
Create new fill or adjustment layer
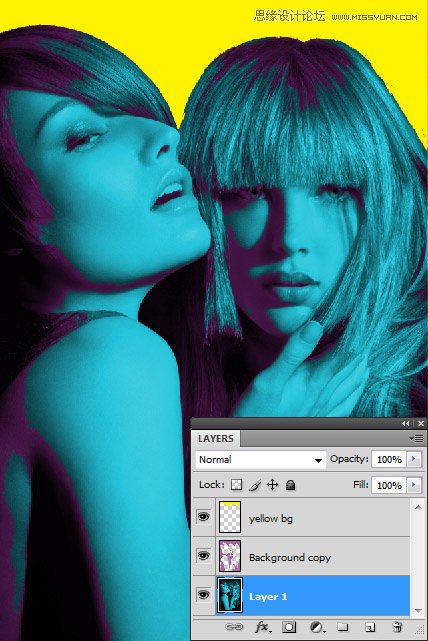(x=316, y=627)
